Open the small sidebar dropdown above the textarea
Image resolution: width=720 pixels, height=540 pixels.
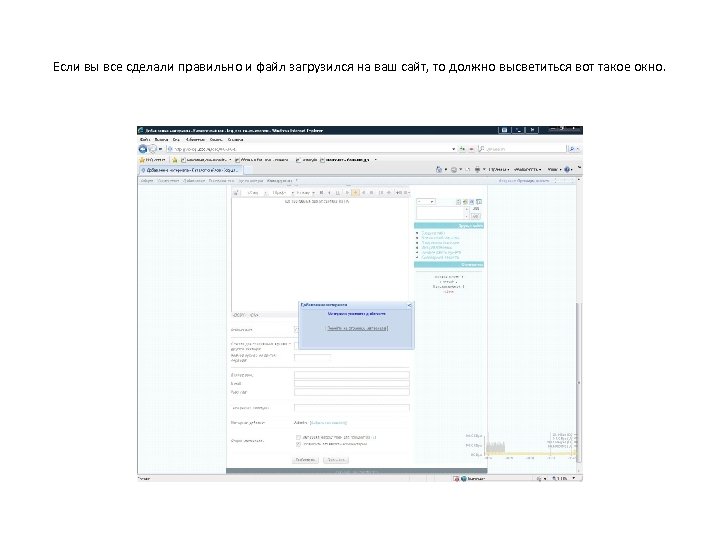(x=426, y=202)
